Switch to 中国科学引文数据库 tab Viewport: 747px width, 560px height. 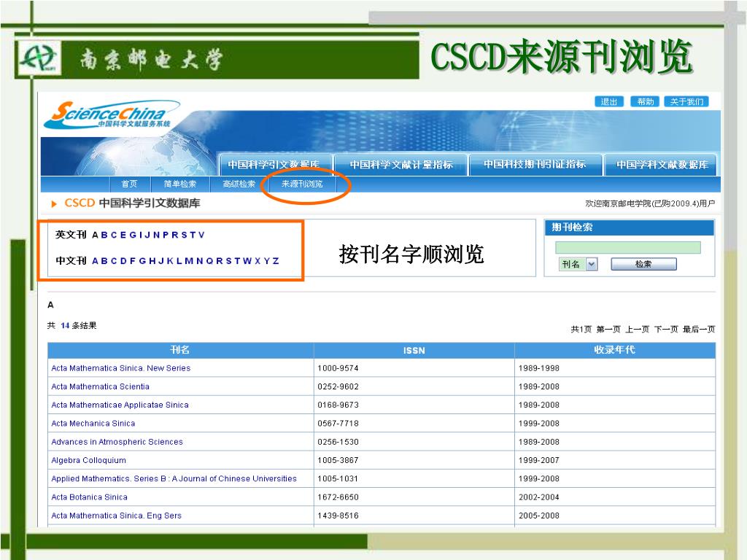(x=275, y=165)
